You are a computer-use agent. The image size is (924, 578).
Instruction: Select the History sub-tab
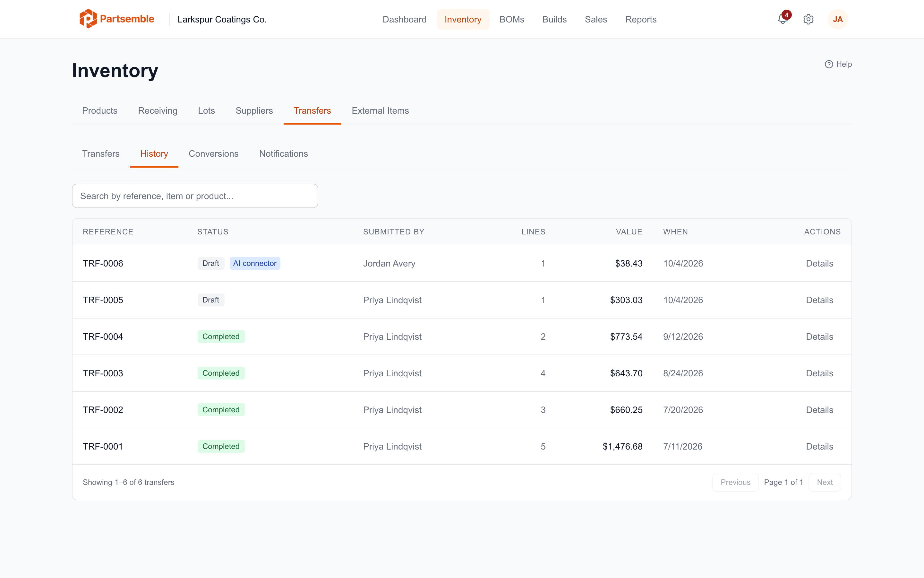[154, 153]
